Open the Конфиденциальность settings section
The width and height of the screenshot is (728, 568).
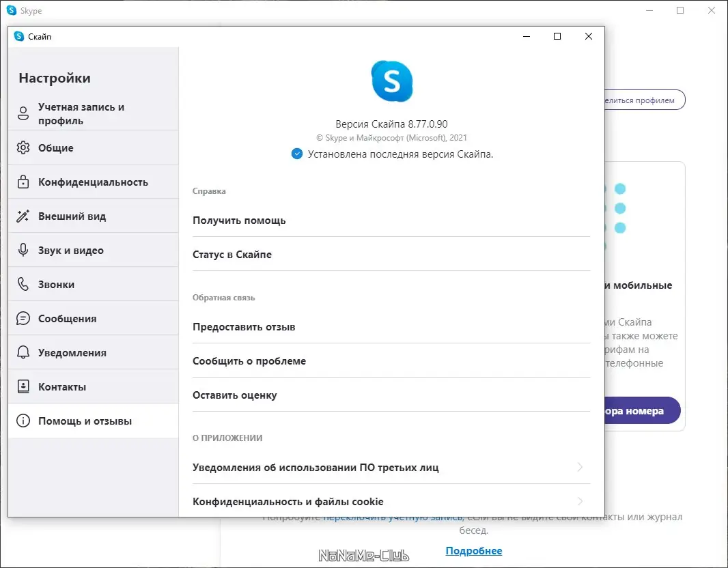(94, 182)
